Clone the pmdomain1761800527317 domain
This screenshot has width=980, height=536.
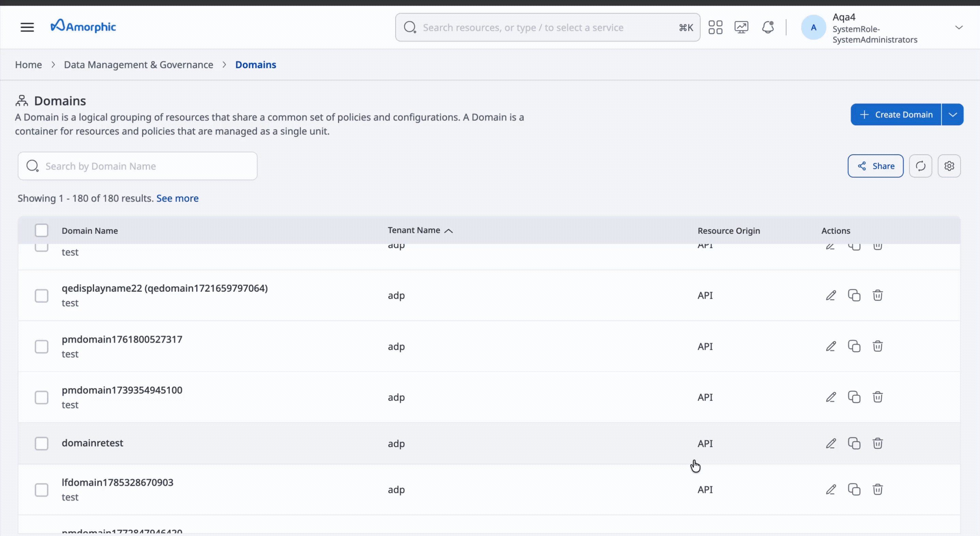(854, 346)
